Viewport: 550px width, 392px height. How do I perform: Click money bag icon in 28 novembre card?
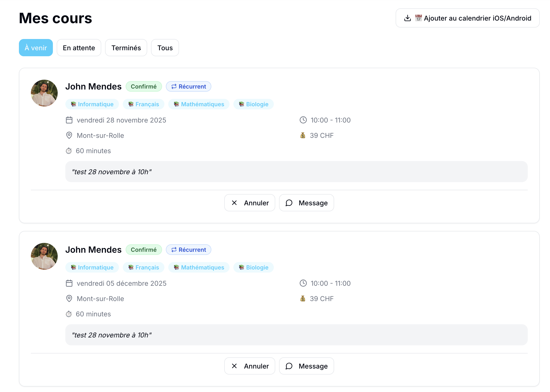[x=303, y=135]
